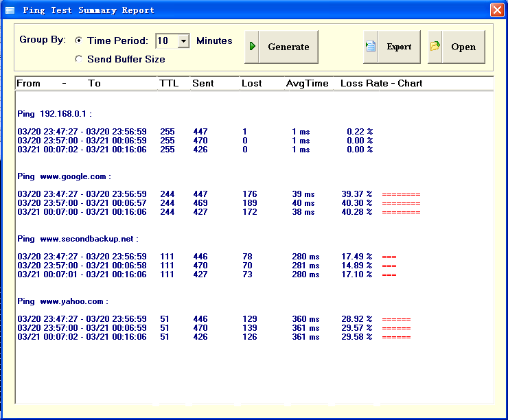The height and width of the screenshot is (420, 508).
Task: Click the Loss Rate - Chart column header
Action: coord(382,83)
